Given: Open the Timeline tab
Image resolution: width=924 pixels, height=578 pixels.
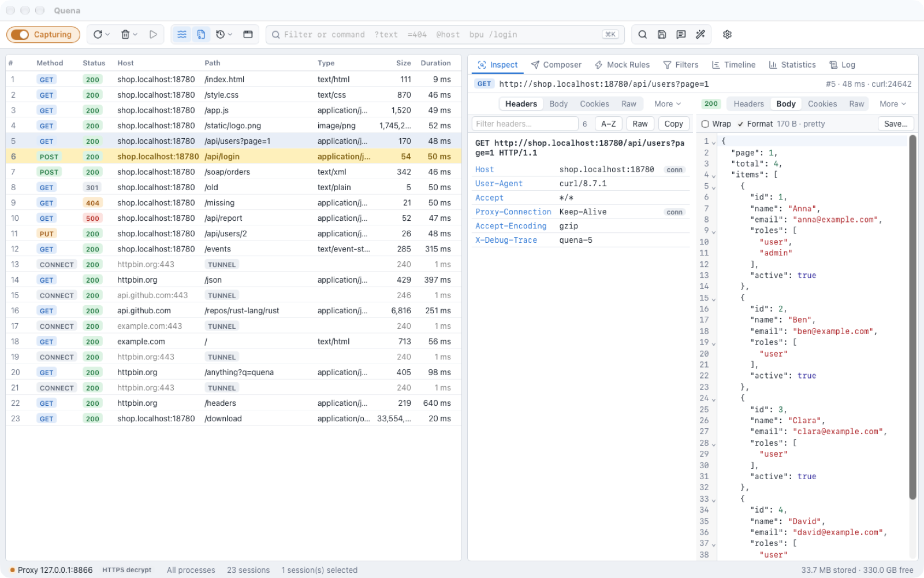Looking at the screenshot, I should [733, 65].
